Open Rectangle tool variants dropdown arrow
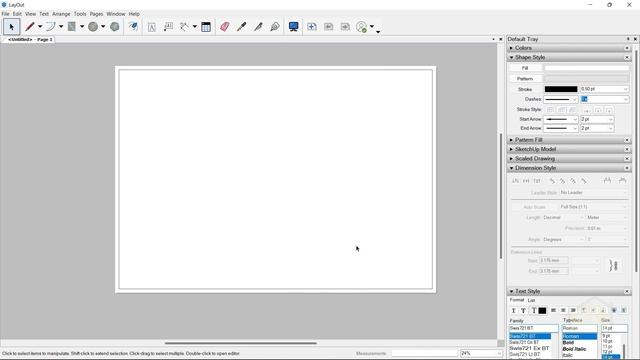The image size is (640, 360). (82, 27)
